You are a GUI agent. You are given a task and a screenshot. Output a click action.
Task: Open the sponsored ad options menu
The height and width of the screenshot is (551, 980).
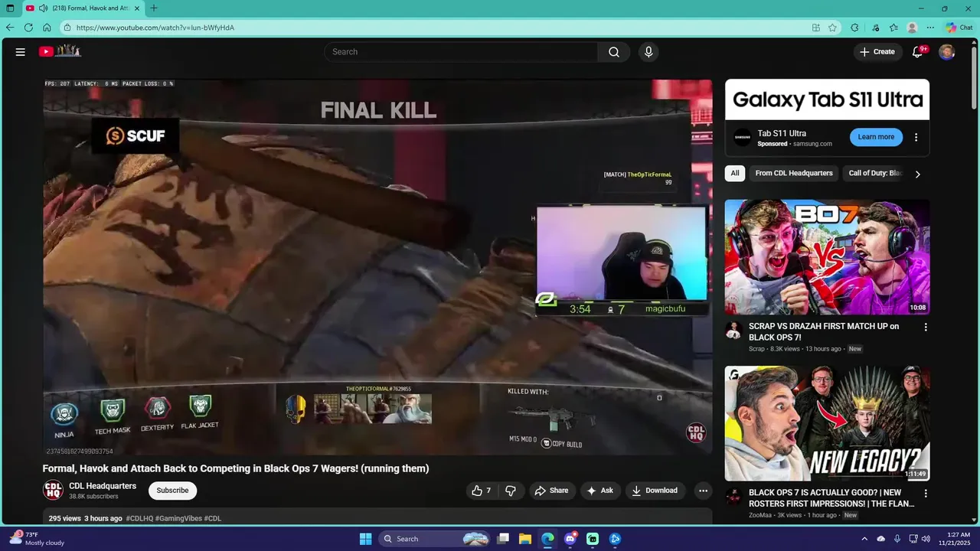(916, 138)
